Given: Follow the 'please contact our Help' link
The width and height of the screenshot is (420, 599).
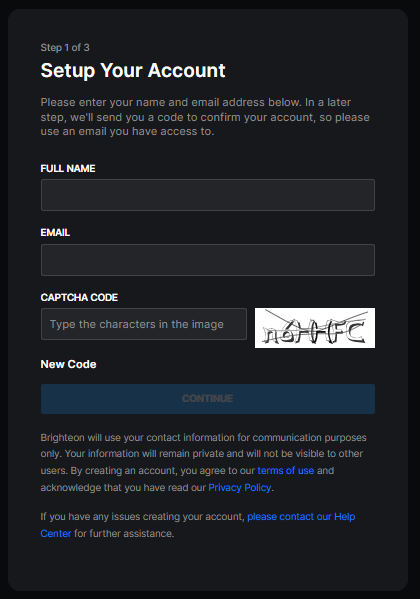Looking at the screenshot, I should tap(301, 516).
